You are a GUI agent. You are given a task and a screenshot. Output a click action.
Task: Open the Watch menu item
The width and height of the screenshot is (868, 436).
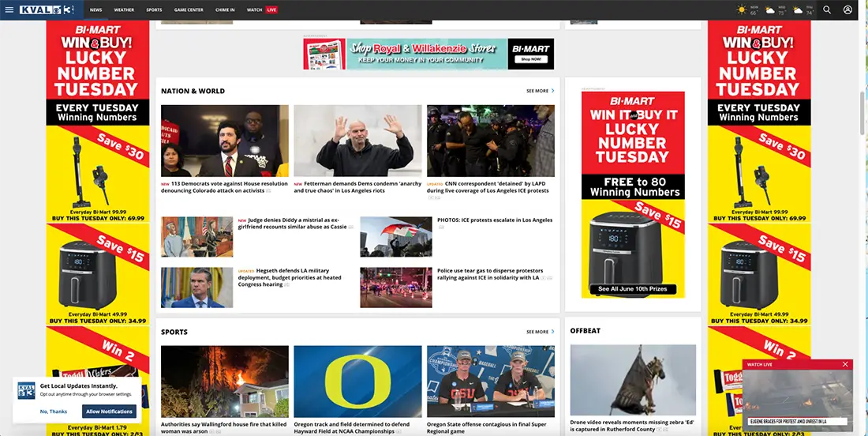(254, 10)
